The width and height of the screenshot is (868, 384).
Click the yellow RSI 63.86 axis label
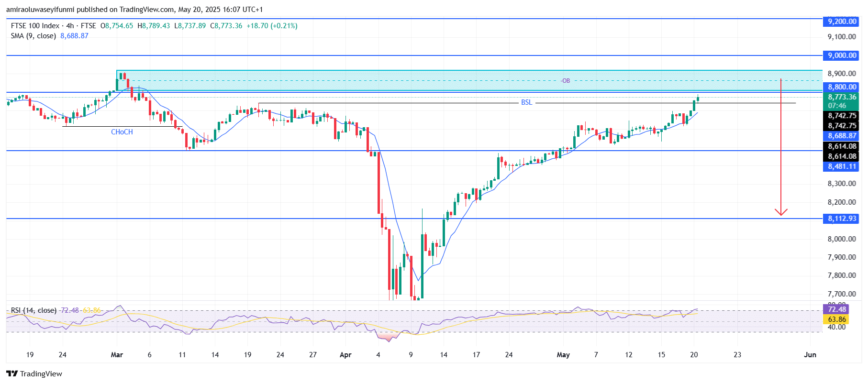click(x=835, y=319)
